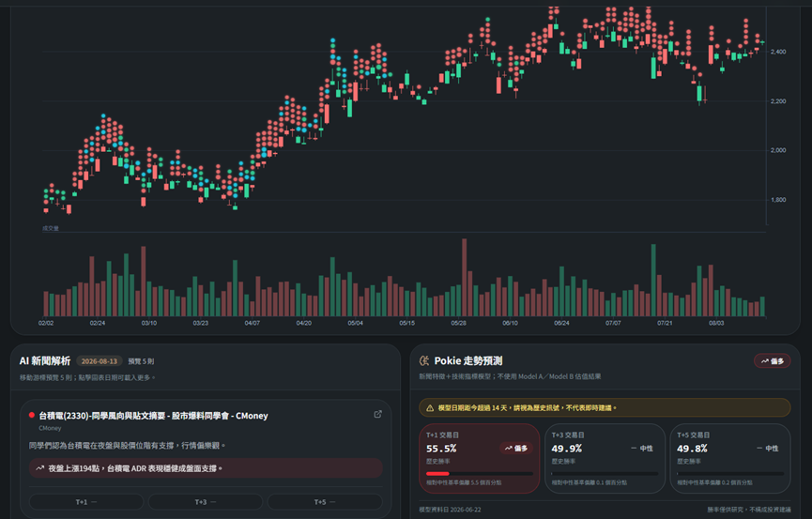812x519 pixels.
Task: Click the 2,000 price axis label
Action: tap(778, 150)
